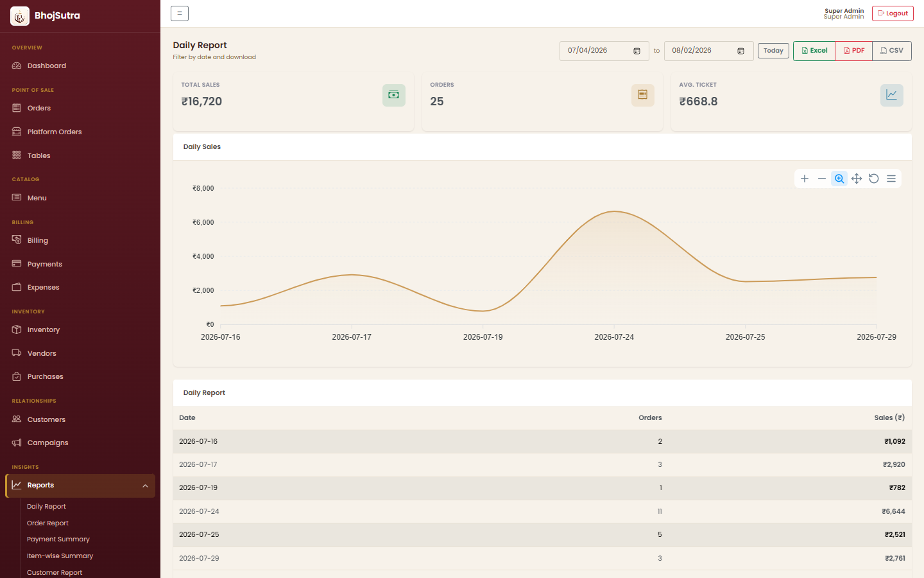This screenshot has width=924, height=578.
Task: Open Item-wise Summary submenu link
Action: [x=60, y=556]
